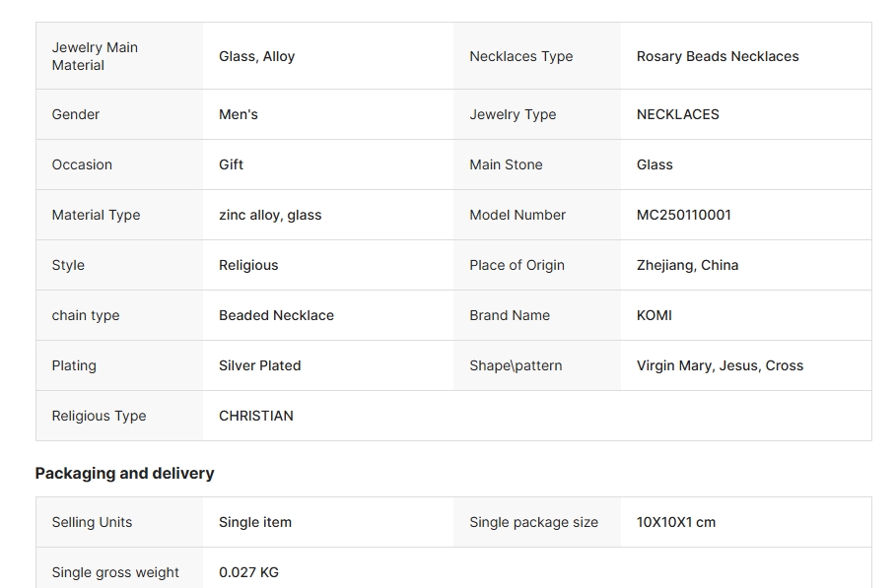Image resolution: width=896 pixels, height=588 pixels.
Task: Click the 'Necklaces Type' attribute label
Action: pos(520,56)
